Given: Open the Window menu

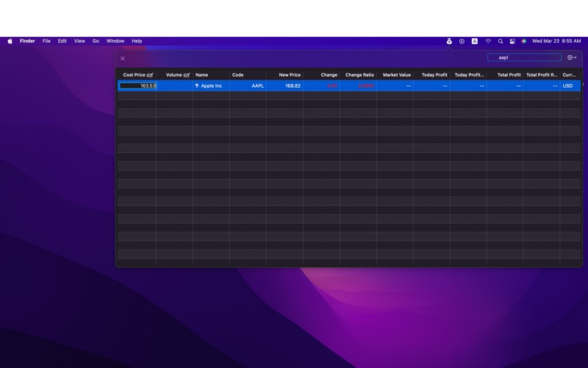Looking at the screenshot, I should (x=115, y=41).
